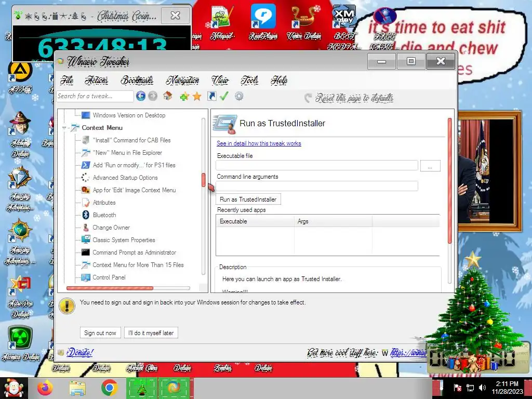This screenshot has height=399, width=532.
Task: Click the tree vertical scrollbar thumb
Action: pyautogui.click(x=204, y=180)
